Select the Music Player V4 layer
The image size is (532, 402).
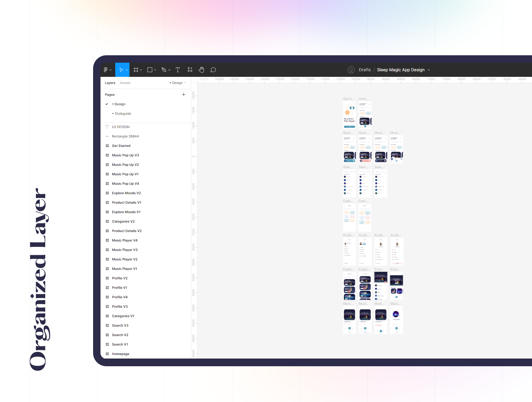[x=124, y=240]
